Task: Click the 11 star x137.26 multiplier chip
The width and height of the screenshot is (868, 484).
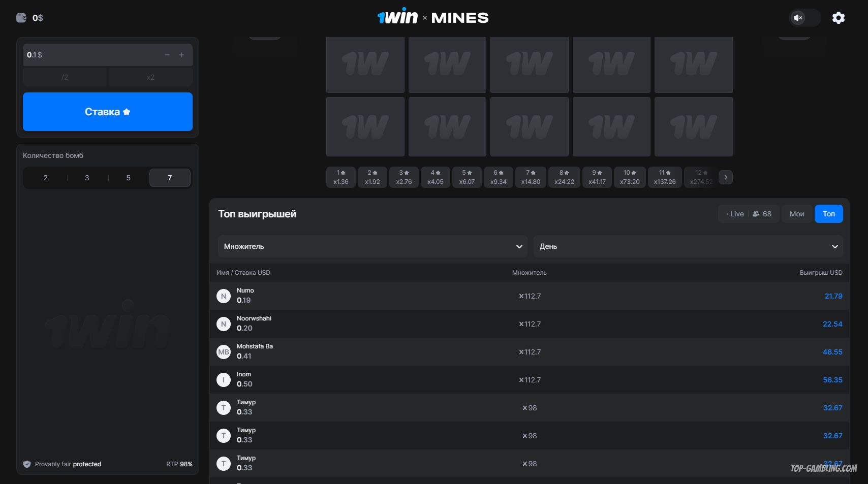Action: 665,177
